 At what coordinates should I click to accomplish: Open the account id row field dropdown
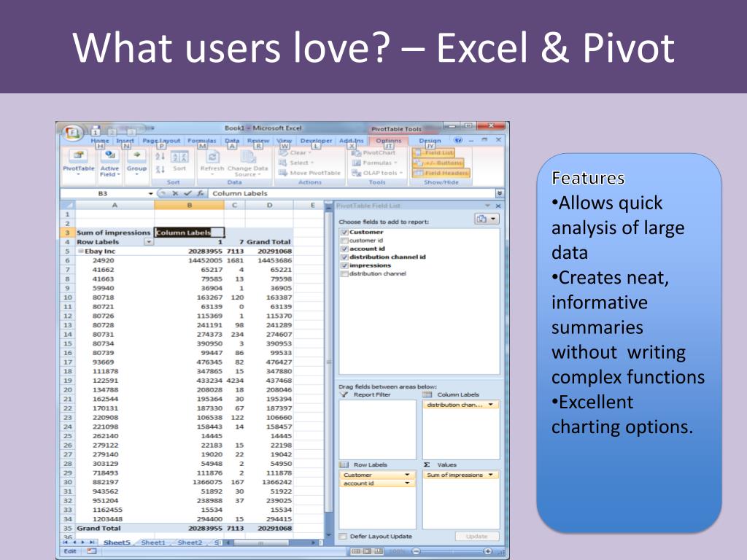407,483
